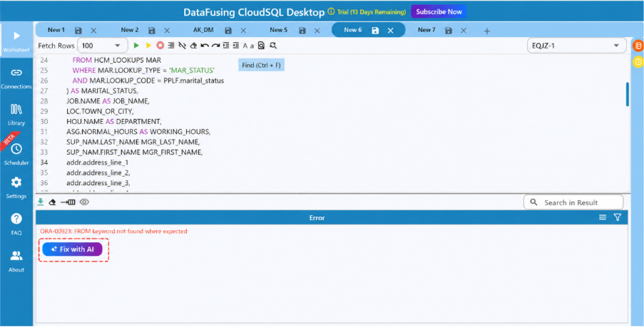The image size is (644, 327).
Task: Click the ORA-00923 error message text
Action: tap(114, 231)
